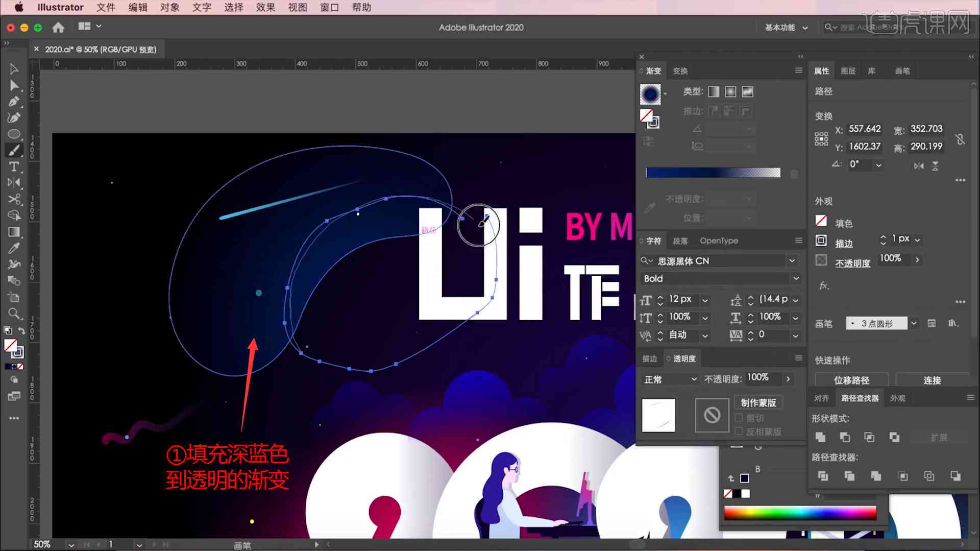The width and height of the screenshot is (980, 551).
Task: Swap fill and stroke in toolbar
Action: tap(22, 331)
